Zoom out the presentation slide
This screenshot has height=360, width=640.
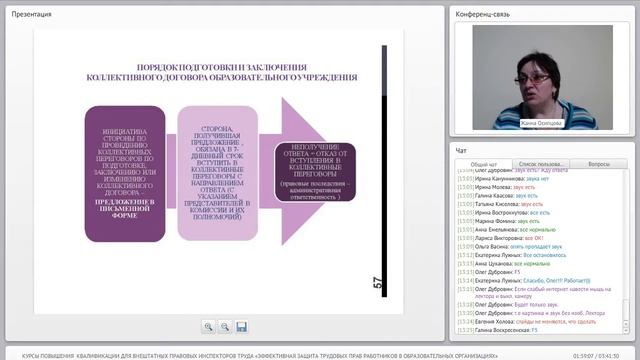[225, 327]
